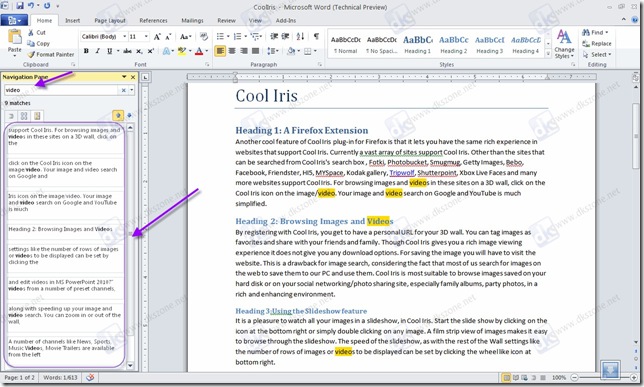Toggle Superscript formatting

point(150,51)
